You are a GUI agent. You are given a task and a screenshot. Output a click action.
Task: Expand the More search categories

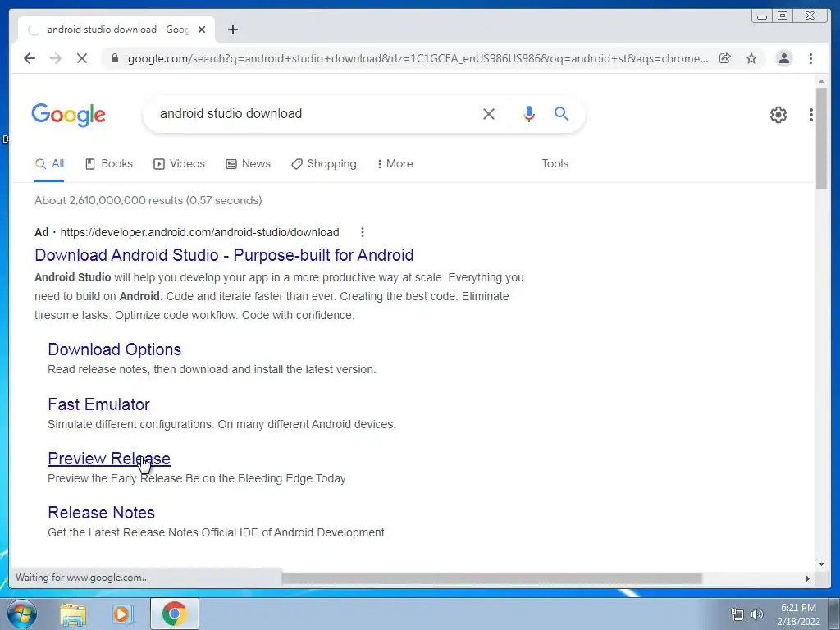395,164
